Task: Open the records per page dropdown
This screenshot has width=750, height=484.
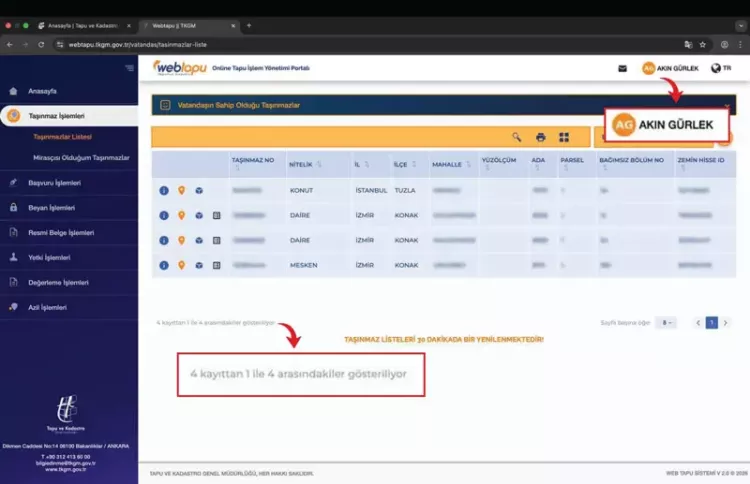Action: (x=667, y=323)
